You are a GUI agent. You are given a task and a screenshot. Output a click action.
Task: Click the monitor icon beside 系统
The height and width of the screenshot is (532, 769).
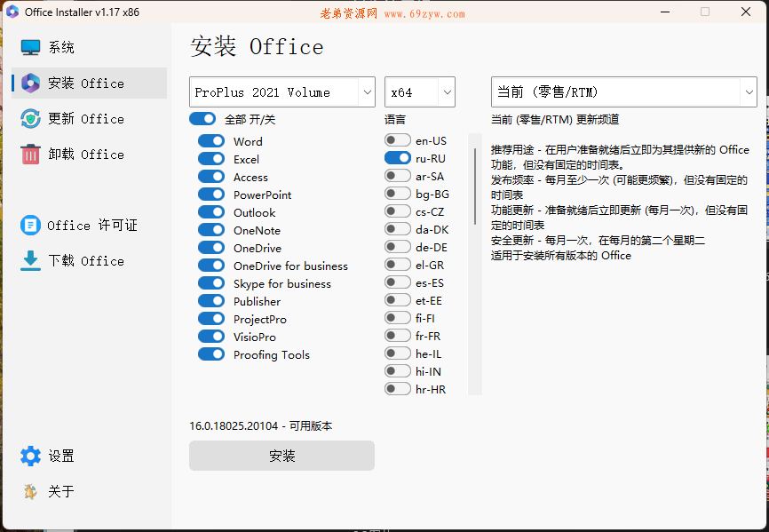(x=30, y=48)
